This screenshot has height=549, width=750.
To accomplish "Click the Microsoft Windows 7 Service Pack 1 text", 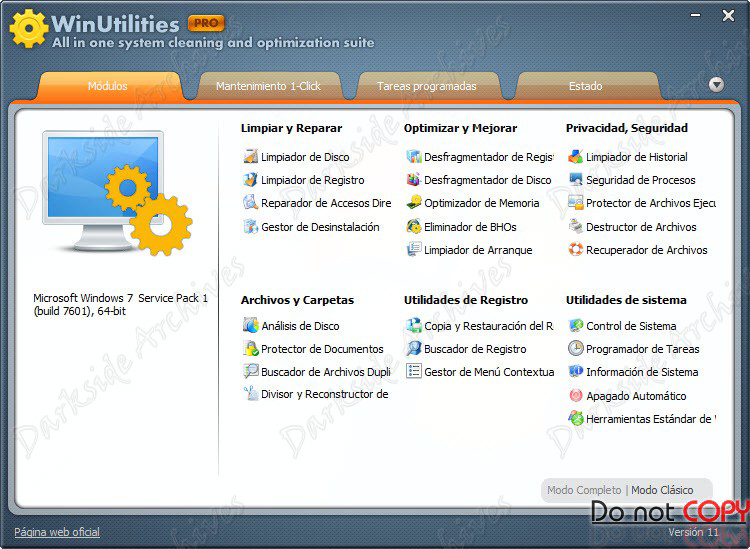I will [x=121, y=304].
